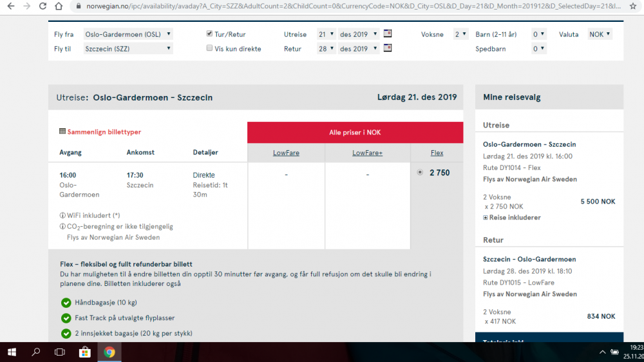The image size is (644, 362).
Task: Click the battery icon in the system tray
Action: click(614, 352)
